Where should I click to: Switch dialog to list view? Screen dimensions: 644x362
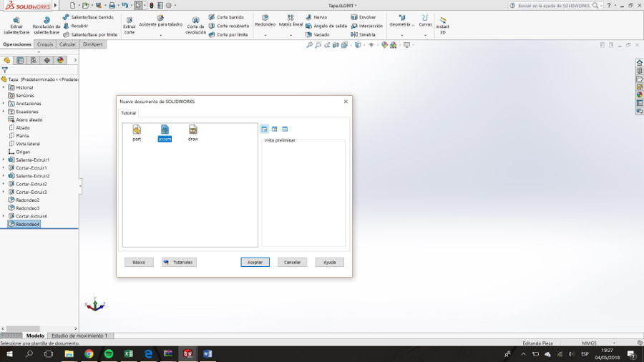tap(274, 129)
